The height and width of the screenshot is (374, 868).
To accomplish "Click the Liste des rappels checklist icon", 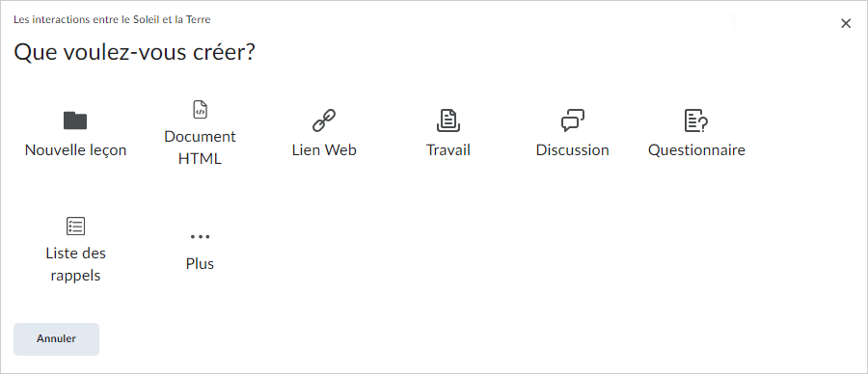I will tap(75, 226).
